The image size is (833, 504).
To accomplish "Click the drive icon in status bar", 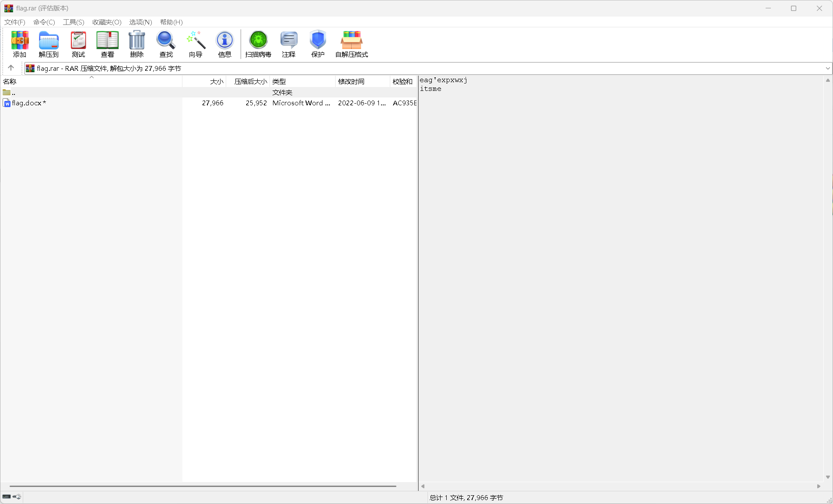I will [7, 497].
